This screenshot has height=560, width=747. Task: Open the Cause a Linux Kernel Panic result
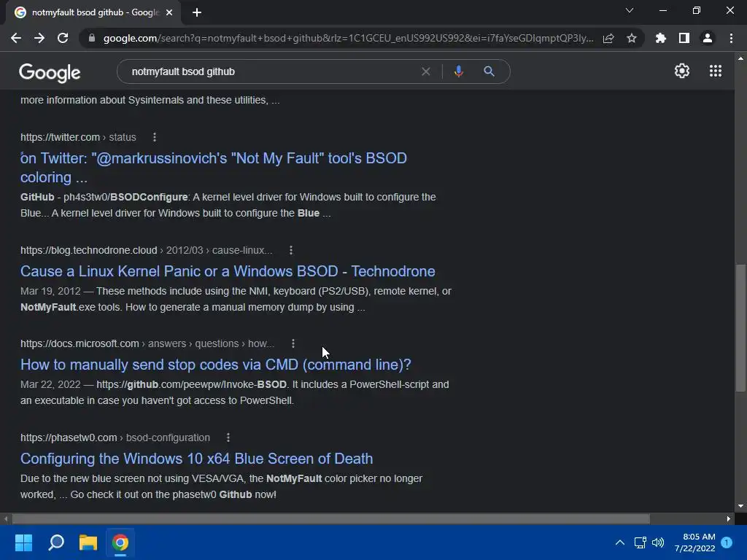pyautogui.click(x=228, y=271)
